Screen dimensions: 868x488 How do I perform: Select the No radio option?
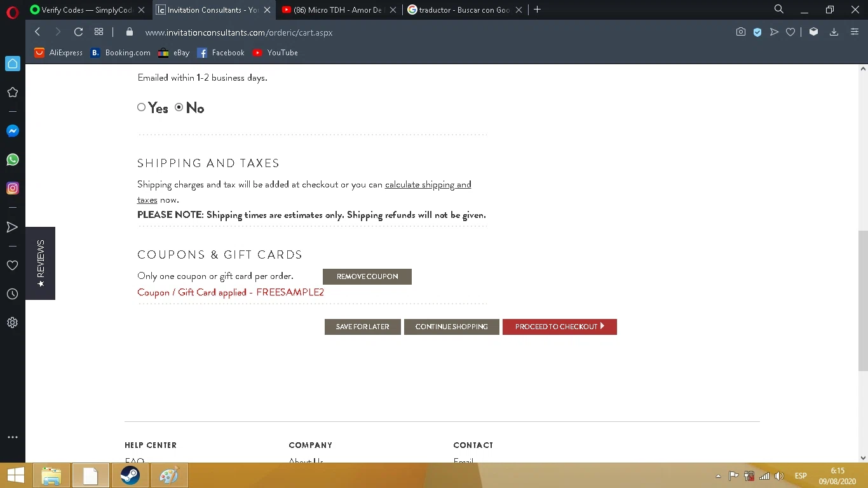(x=179, y=107)
